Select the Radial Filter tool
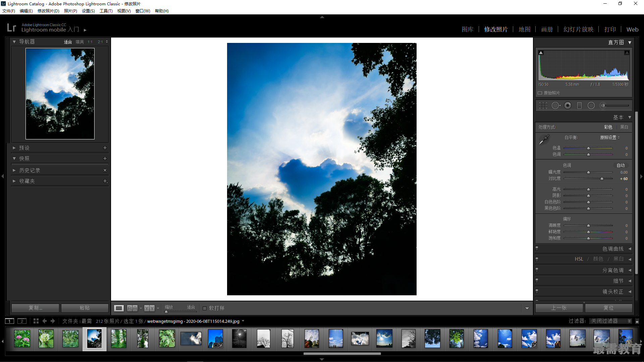The image size is (644, 362). 591,106
